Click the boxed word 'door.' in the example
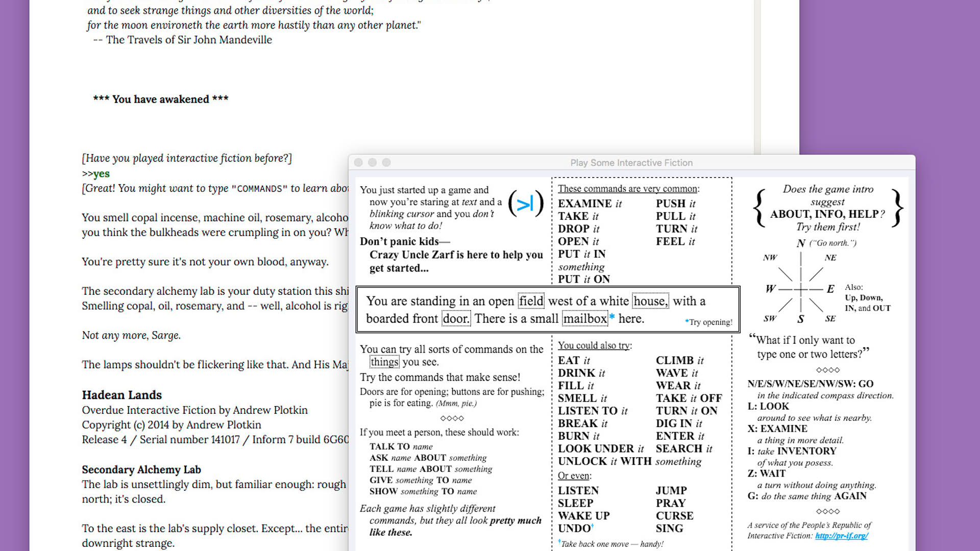 click(x=456, y=319)
